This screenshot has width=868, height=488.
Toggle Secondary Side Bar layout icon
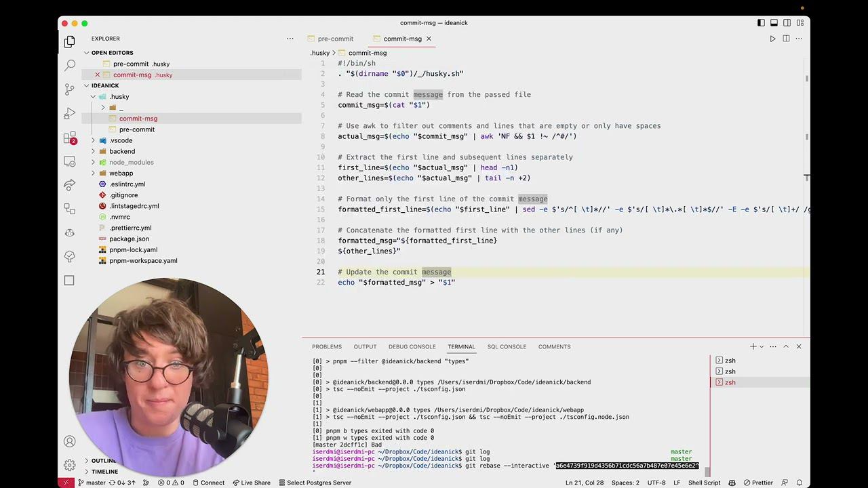pyautogui.click(x=787, y=23)
